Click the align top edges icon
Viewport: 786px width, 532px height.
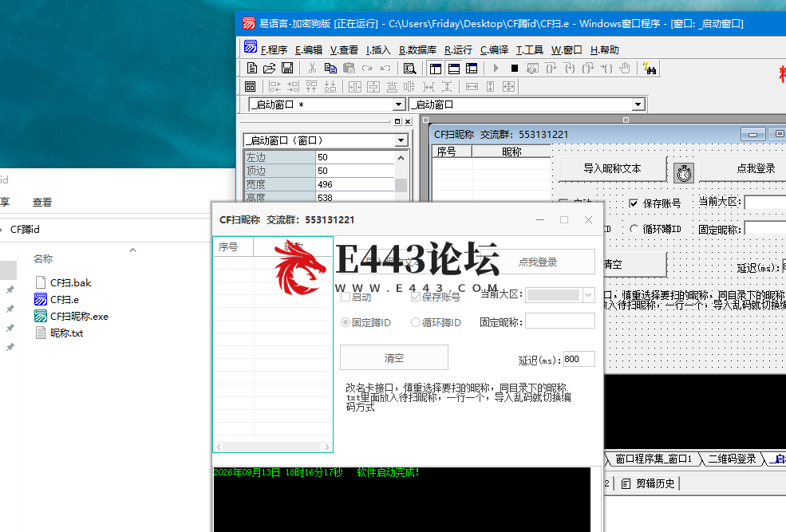pyautogui.click(x=311, y=87)
